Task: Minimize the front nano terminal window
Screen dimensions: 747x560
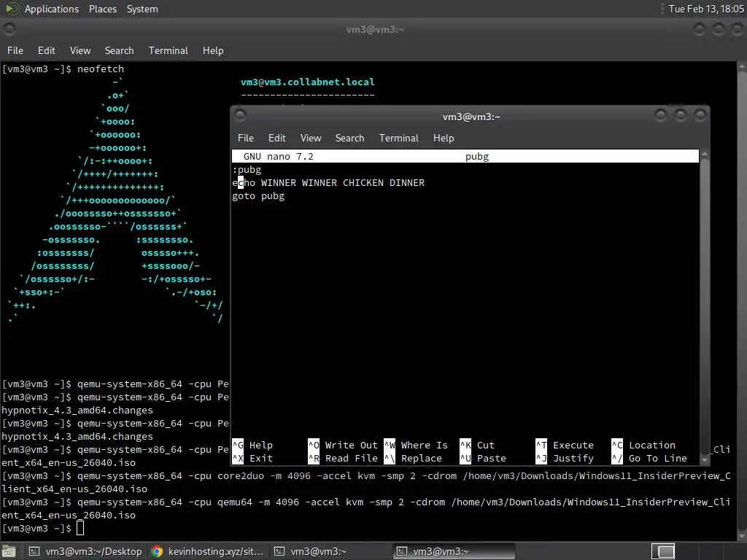Action: point(660,116)
